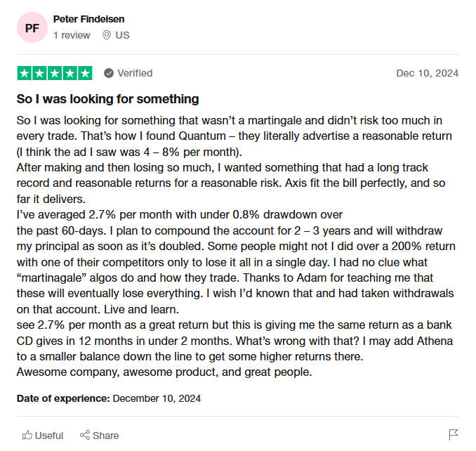The width and height of the screenshot is (476, 451).
Task: Click the Dec 10, 2024 review date
Action: 427,73
